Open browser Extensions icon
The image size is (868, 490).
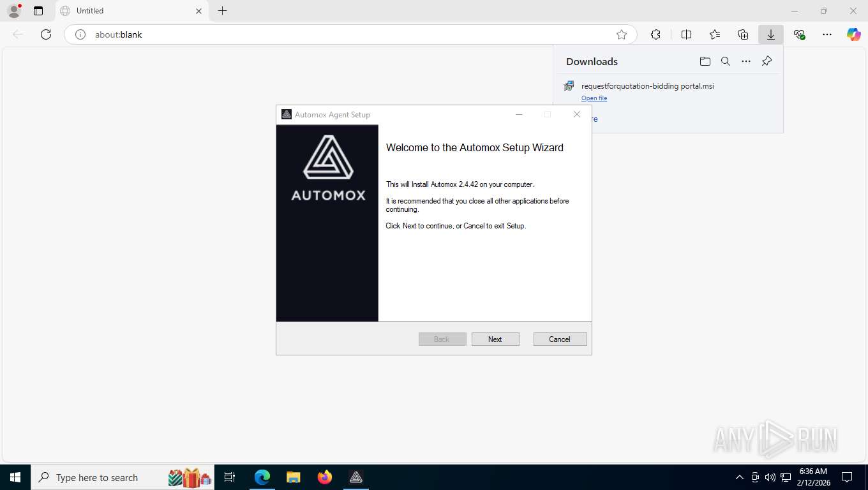(x=655, y=34)
